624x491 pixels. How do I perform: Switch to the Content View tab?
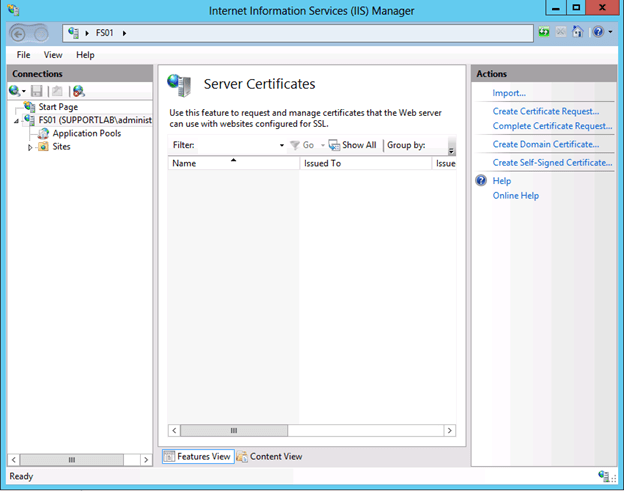(x=270, y=456)
